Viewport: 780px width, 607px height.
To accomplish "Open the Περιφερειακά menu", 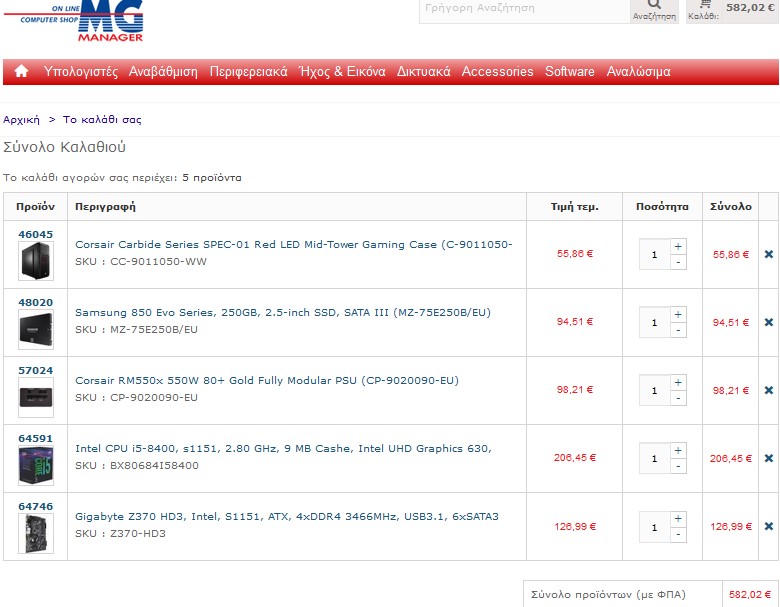I will coord(248,72).
